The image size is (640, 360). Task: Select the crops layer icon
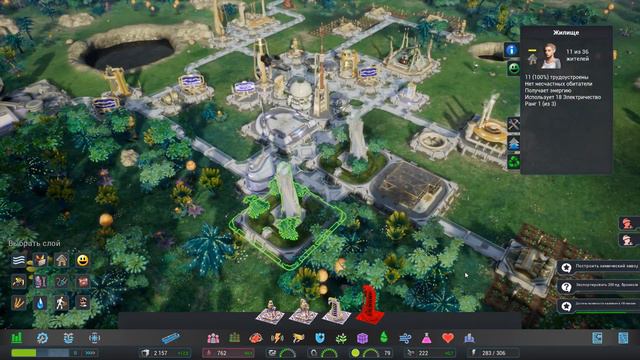(40, 260)
